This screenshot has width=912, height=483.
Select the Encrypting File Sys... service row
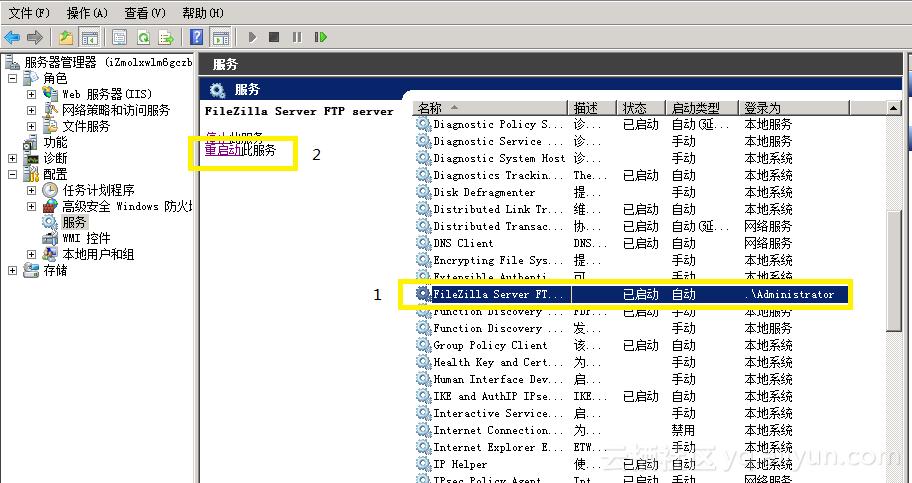[632, 260]
